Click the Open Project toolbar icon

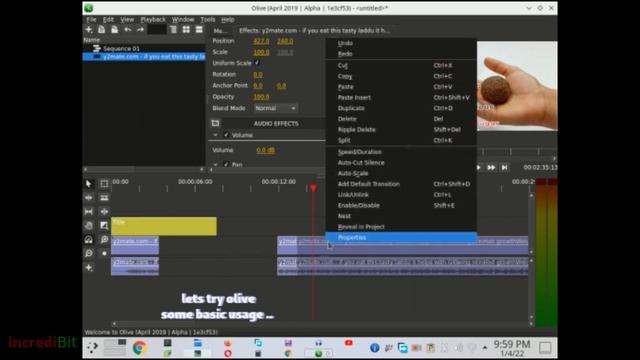click(x=102, y=30)
